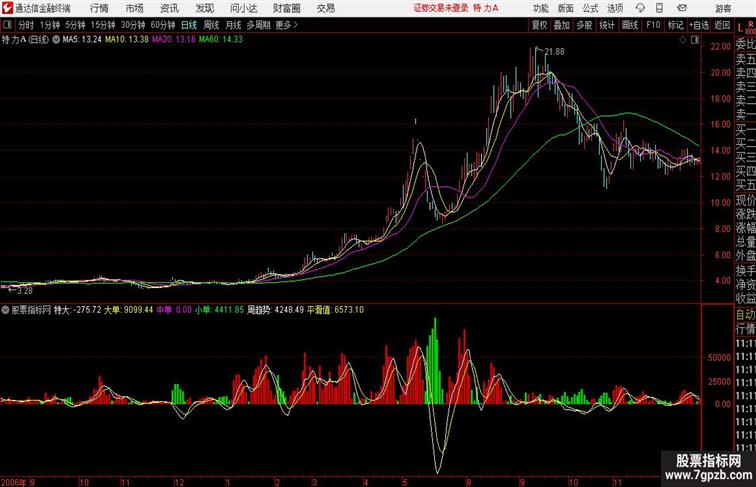
Task: Click the 证券交易未登录 login link
Action: click(x=441, y=8)
